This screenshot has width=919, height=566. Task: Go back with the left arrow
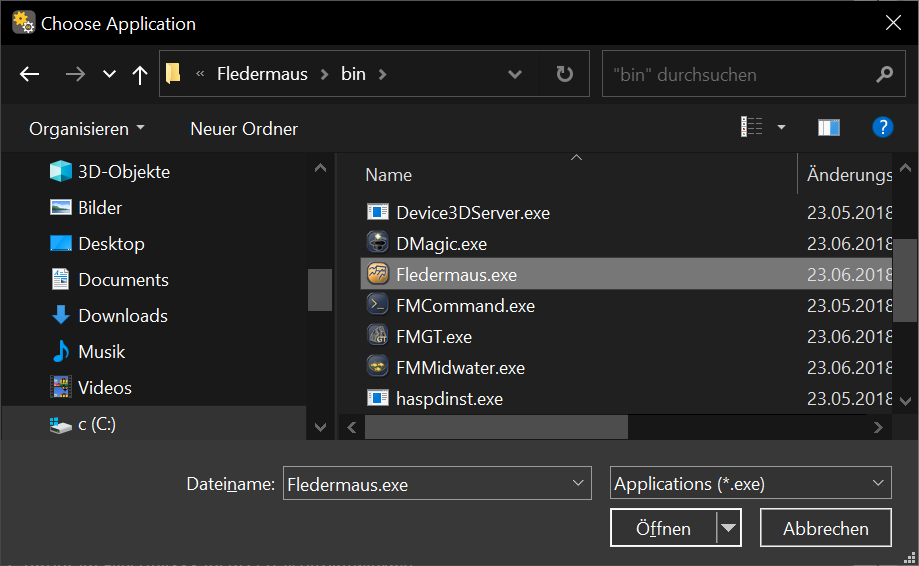(29, 74)
